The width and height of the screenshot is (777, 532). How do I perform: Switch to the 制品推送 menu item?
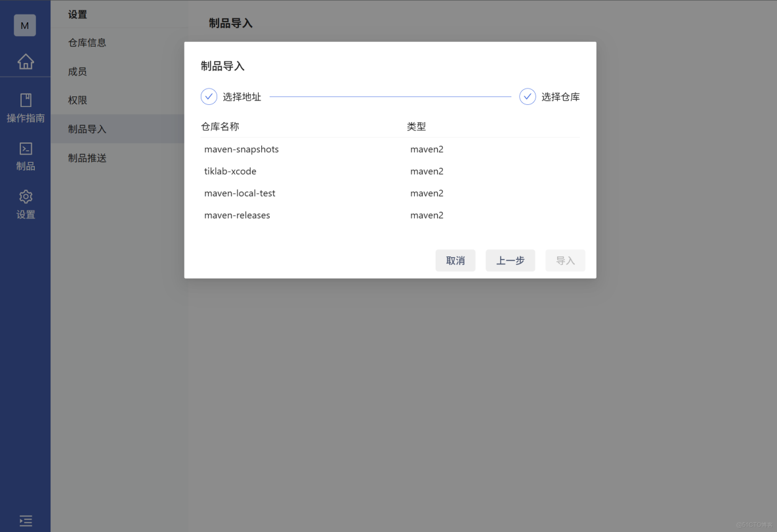point(88,157)
